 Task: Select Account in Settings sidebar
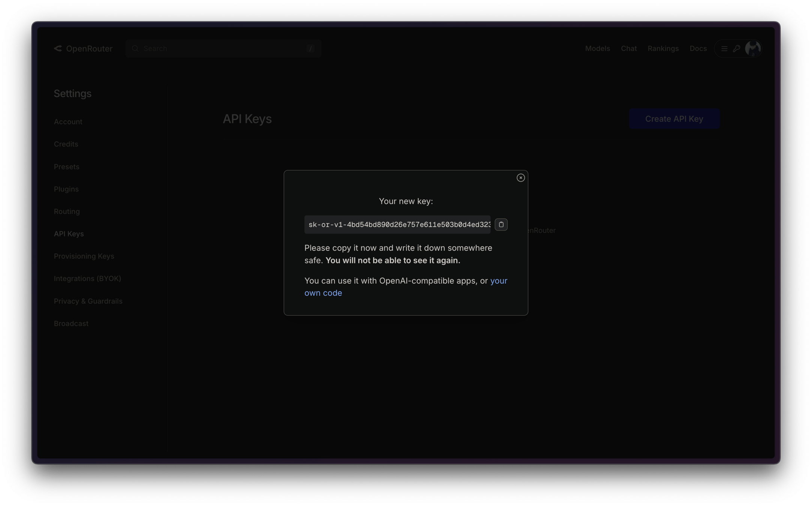click(68, 122)
